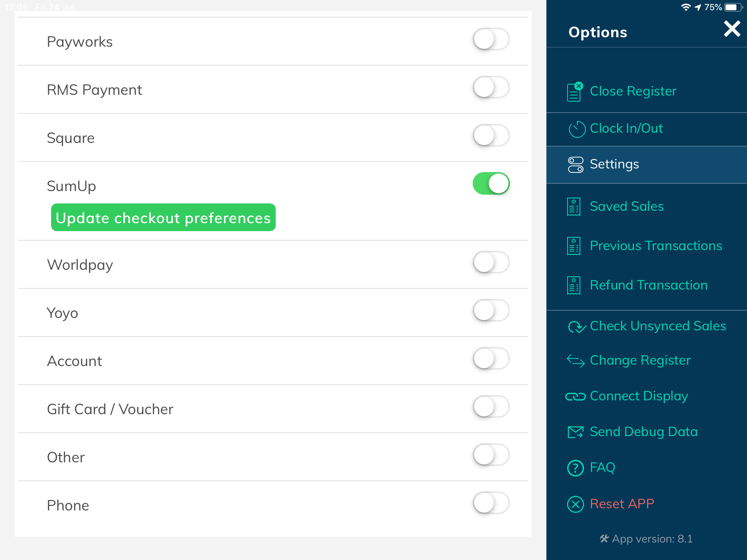Click the Saved Sales icon

click(573, 206)
